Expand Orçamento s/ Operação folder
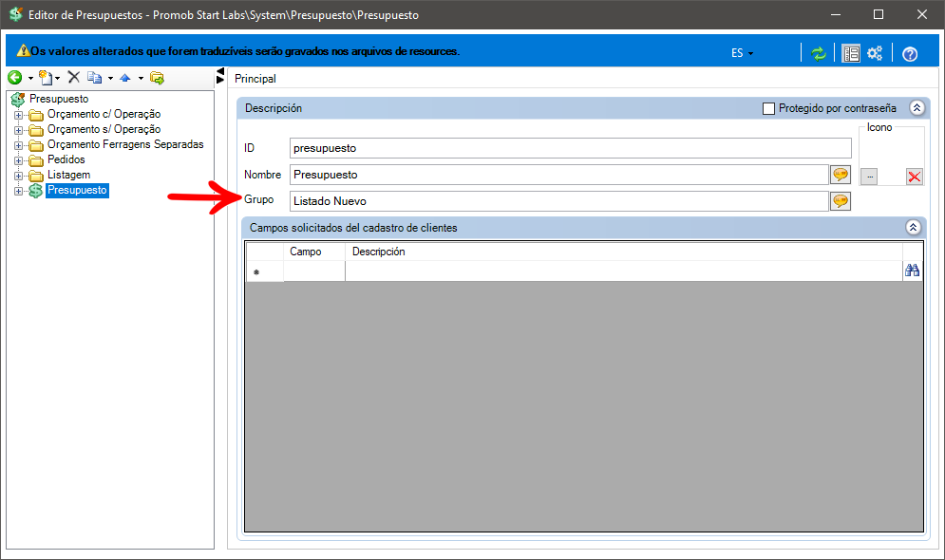This screenshot has height=560, width=945. click(19, 129)
